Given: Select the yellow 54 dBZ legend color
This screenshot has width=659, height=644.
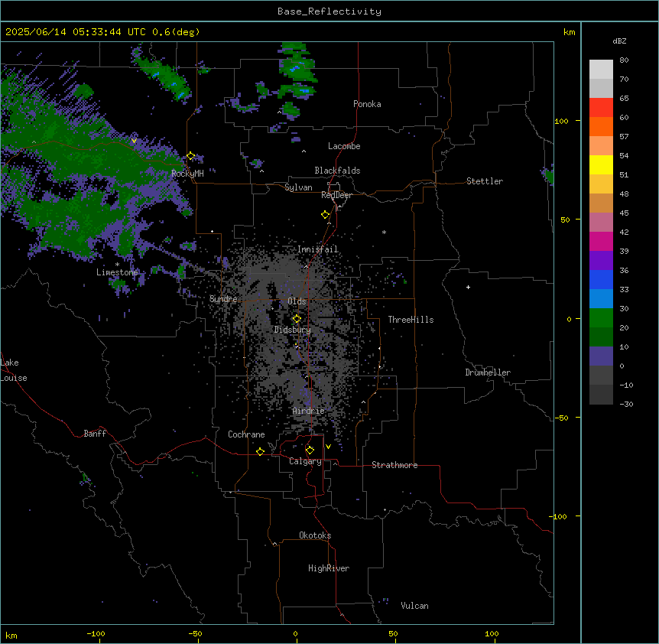Looking at the screenshot, I should 601,164.
